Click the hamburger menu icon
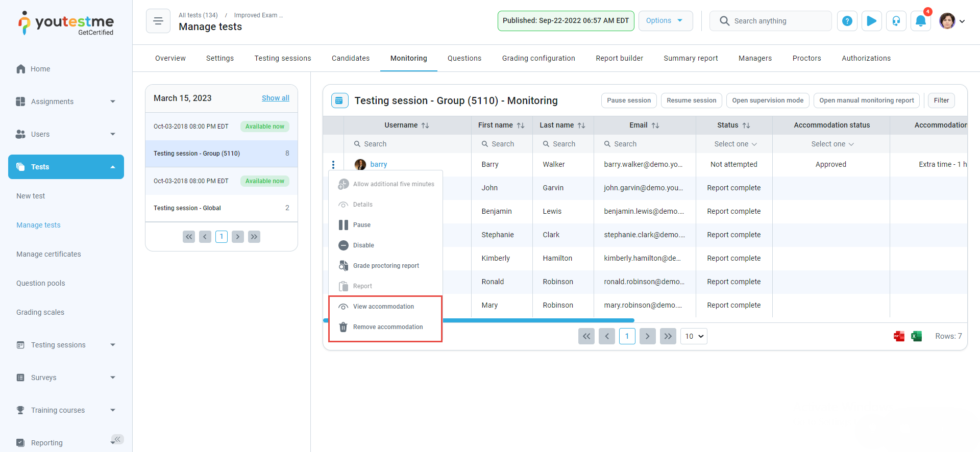The image size is (980, 452). (158, 21)
